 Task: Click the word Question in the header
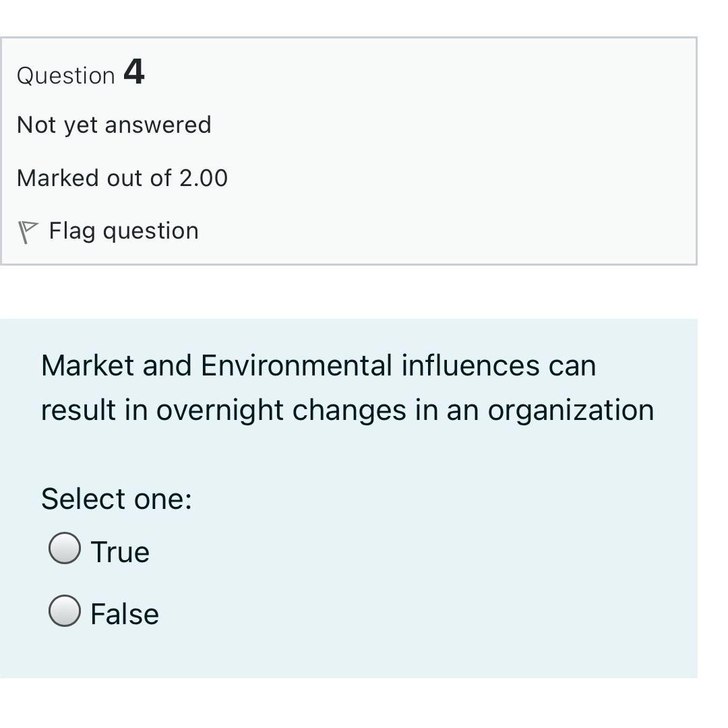66,75
